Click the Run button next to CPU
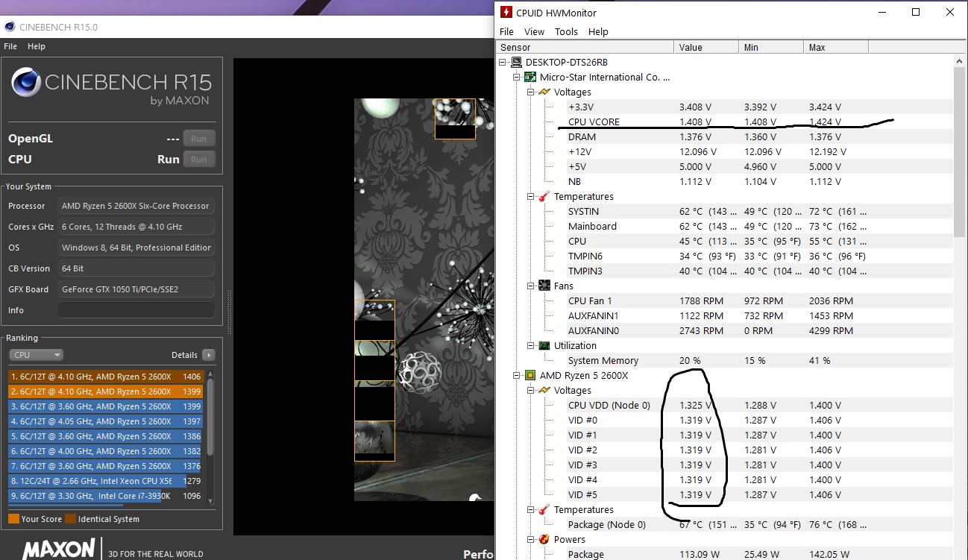The width and height of the screenshot is (968, 560). (198, 160)
